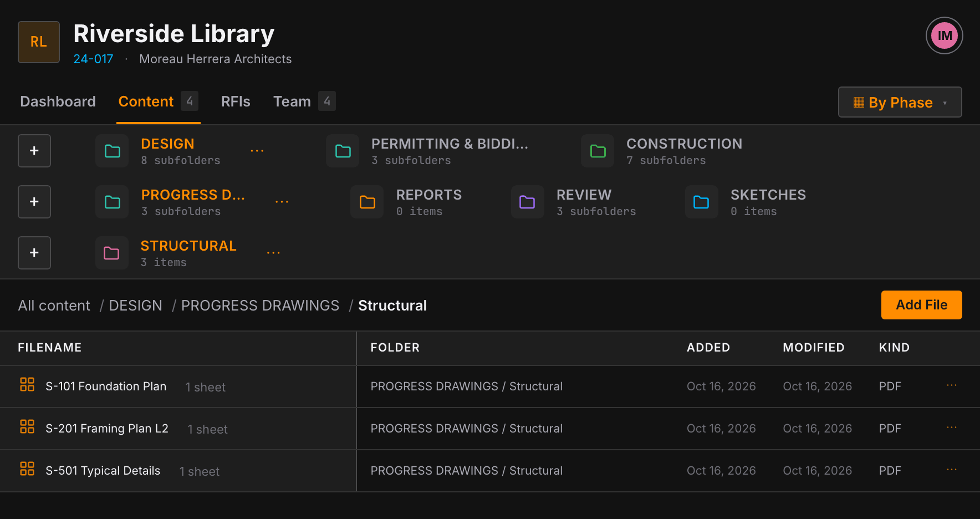Viewport: 980px width, 519px height.
Task: Open the REVIEW folder icon
Action: 527,202
